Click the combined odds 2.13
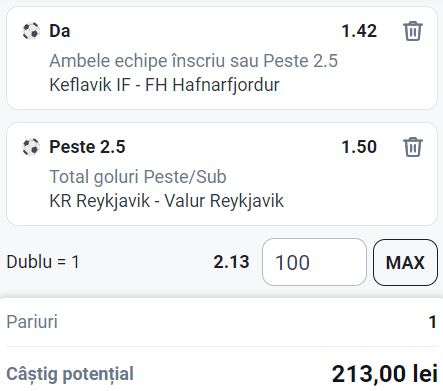443x391 pixels. pyautogui.click(x=231, y=262)
